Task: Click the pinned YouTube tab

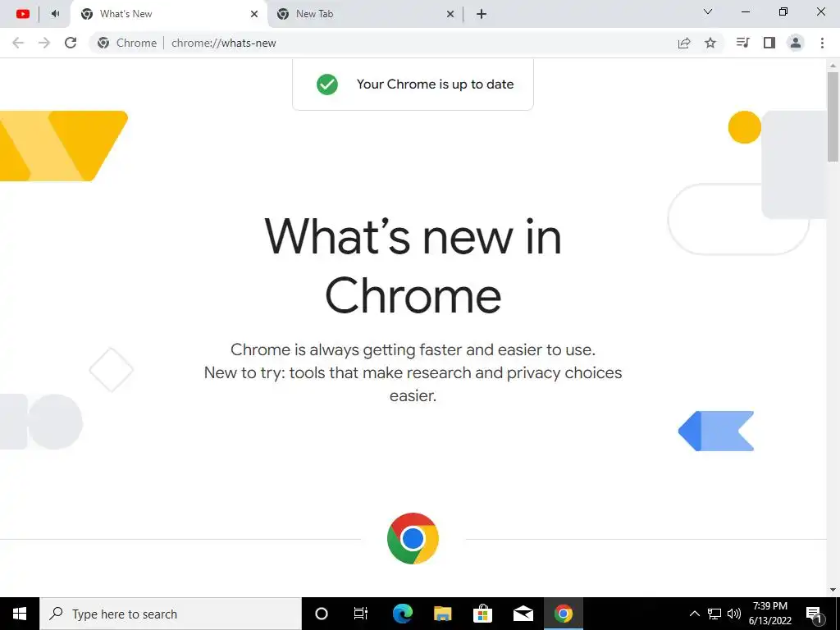Action: coord(23,14)
